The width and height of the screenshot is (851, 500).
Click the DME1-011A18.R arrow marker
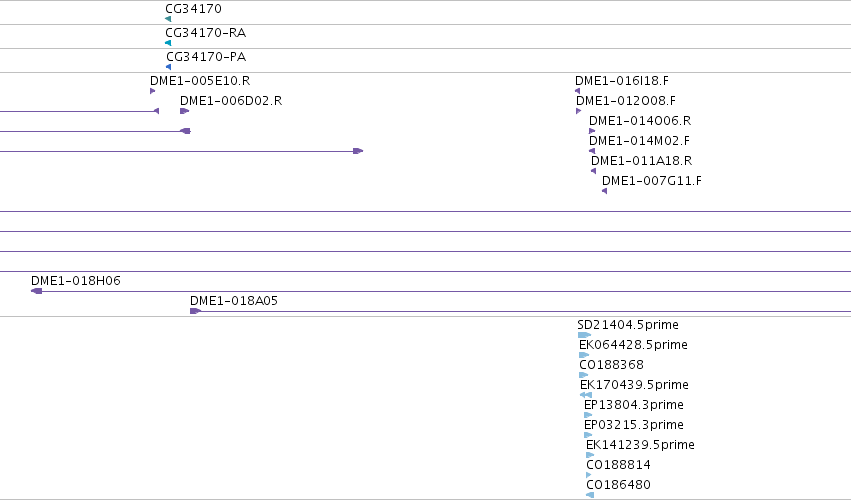594,171
